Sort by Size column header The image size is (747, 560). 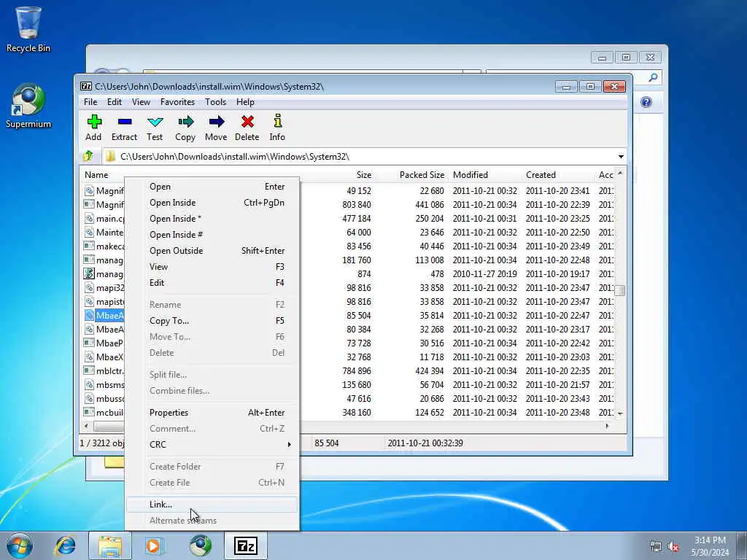364,175
